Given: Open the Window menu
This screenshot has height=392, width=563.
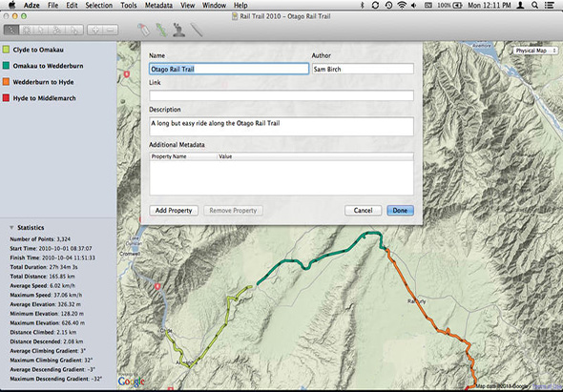Looking at the screenshot, I should [214, 5].
